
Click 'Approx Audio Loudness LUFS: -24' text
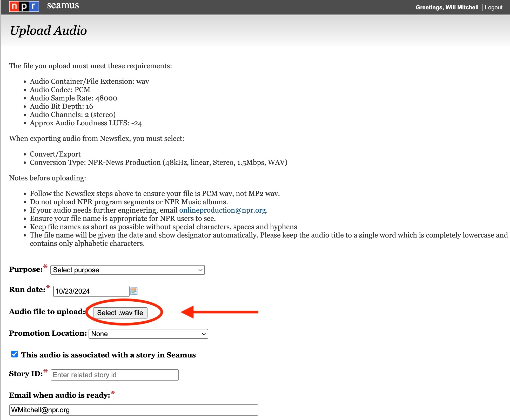point(86,123)
